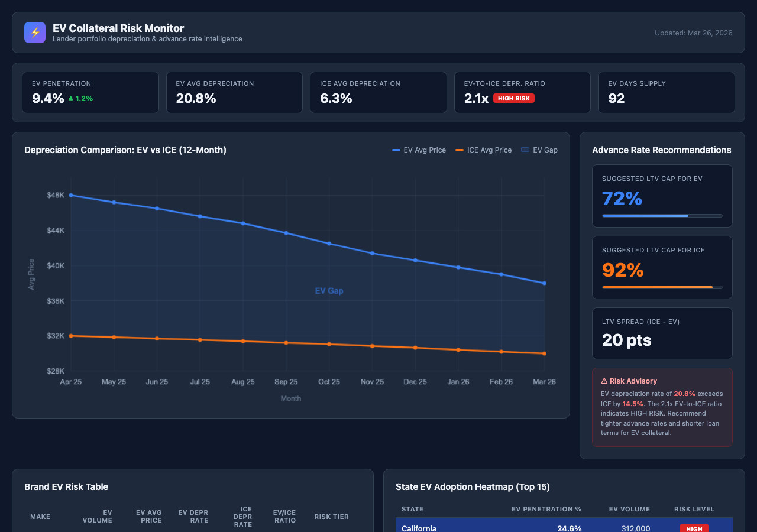This screenshot has height=532, width=757.
Task: Click the EV DAYS SUPPLY card
Action: 666,92
